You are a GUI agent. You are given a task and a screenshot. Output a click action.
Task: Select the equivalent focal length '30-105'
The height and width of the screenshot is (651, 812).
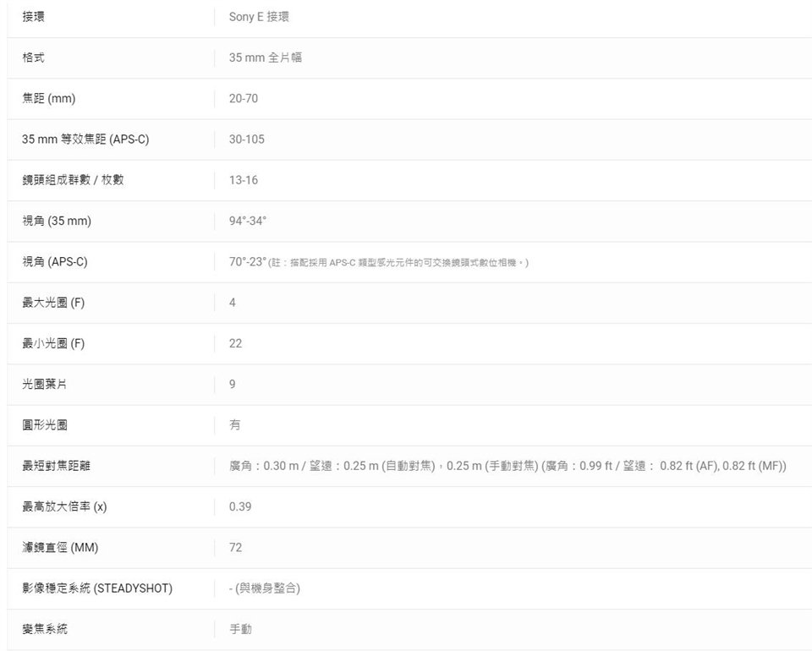246,139
